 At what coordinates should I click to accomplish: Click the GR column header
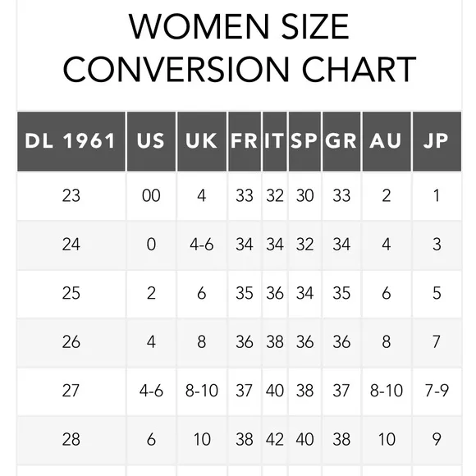341,141
